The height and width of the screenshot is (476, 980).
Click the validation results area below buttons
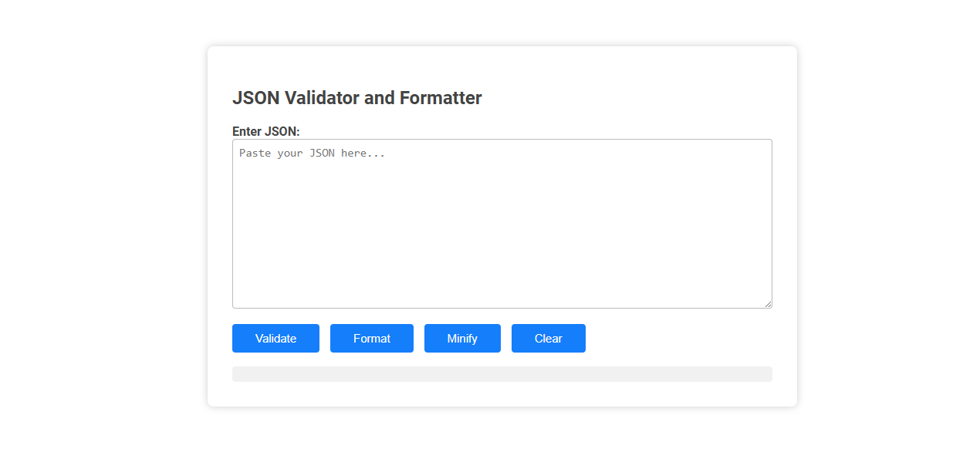tap(502, 373)
